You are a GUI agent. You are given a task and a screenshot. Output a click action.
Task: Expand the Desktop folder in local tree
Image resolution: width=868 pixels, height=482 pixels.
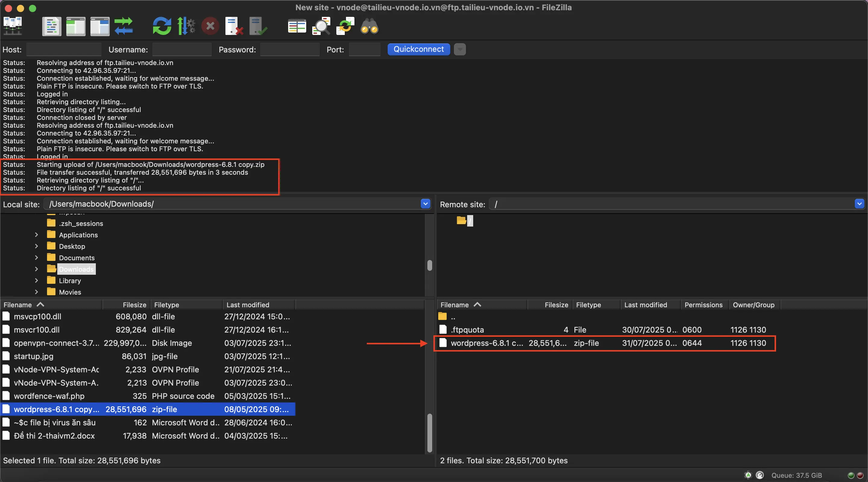(36, 246)
